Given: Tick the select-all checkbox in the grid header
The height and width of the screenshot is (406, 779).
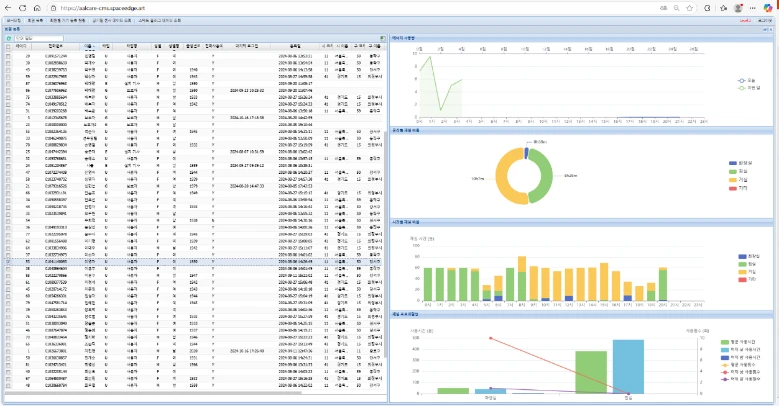Looking at the screenshot, I should point(8,46).
